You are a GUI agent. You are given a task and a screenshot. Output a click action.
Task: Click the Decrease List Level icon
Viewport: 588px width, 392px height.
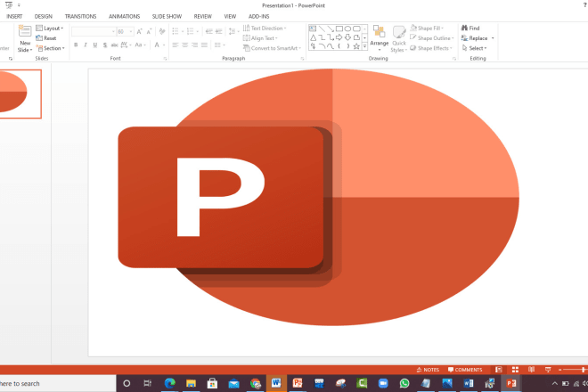point(208,31)
